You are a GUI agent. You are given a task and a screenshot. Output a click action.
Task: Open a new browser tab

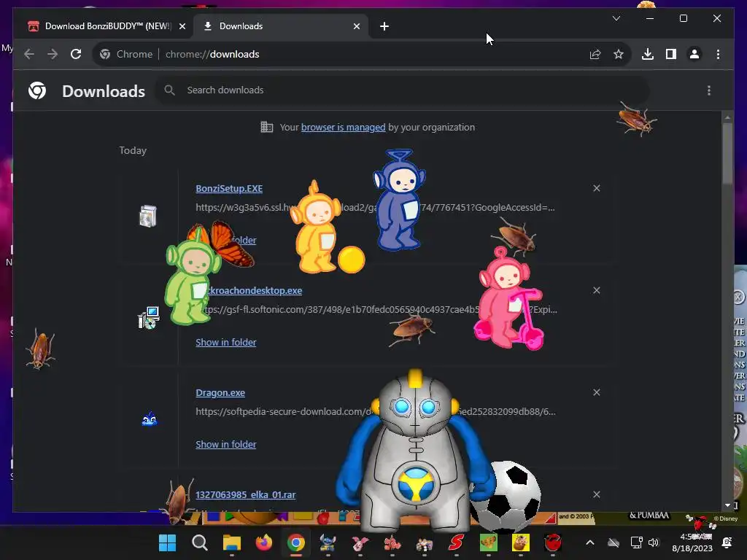(x=384, y=26)
